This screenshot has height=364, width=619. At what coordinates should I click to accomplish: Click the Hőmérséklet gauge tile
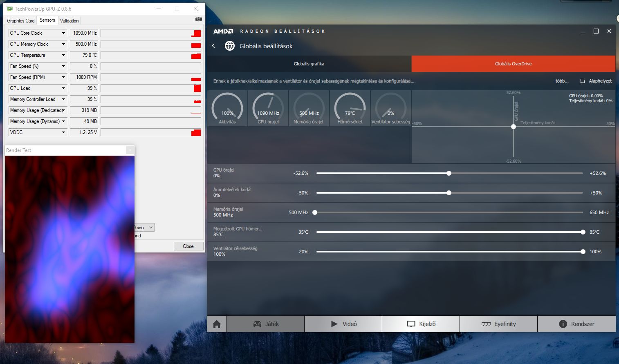pyautogui.click(x=350, y=108)
